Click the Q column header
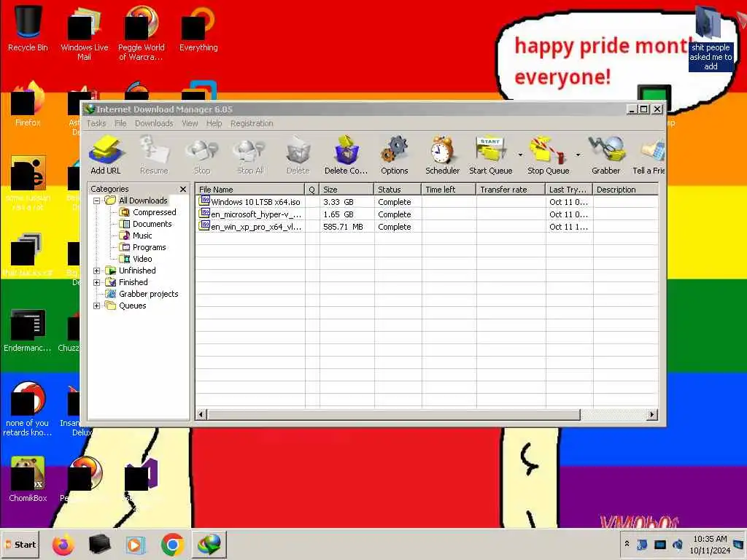The height and width of the screenshot is (560, 747). [312, 190]
